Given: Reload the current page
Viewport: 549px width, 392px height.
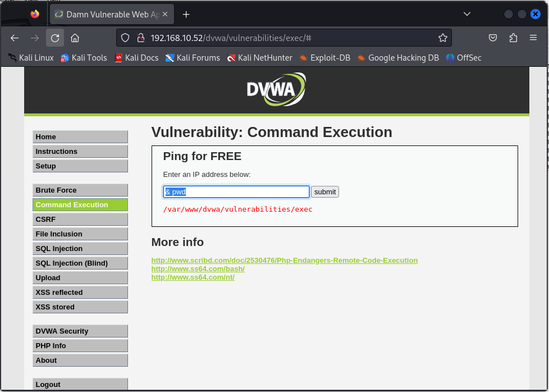Looking at the screenshot, I should [x=55, y=38].
